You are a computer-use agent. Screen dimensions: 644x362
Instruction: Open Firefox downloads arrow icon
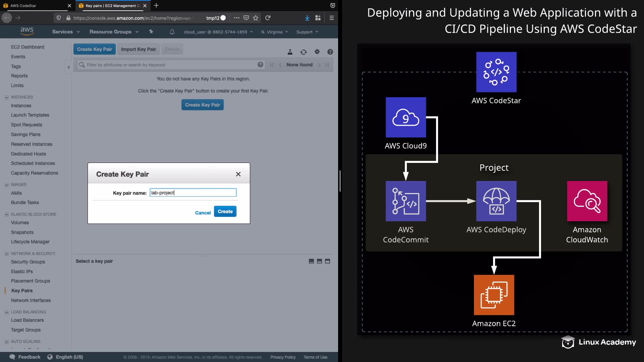pos(307,18)
